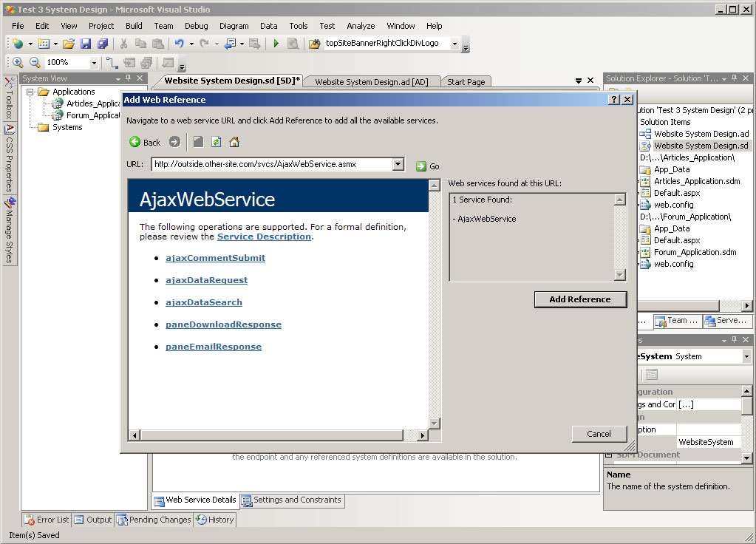Image resolution: width=756 pixels, height=544 pixels.
Task: Click the green Start Debugging arrow
Action: (x=276, y=44)
